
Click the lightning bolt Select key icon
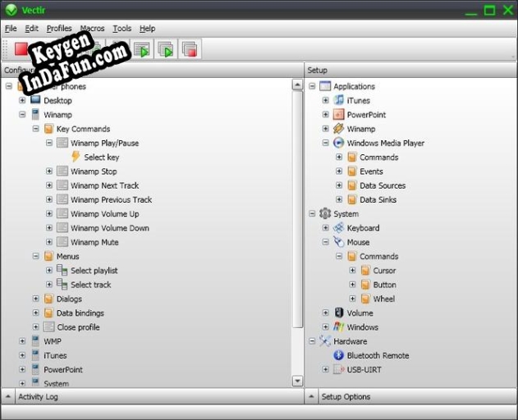pyautogui.click(x=76, y=157)
